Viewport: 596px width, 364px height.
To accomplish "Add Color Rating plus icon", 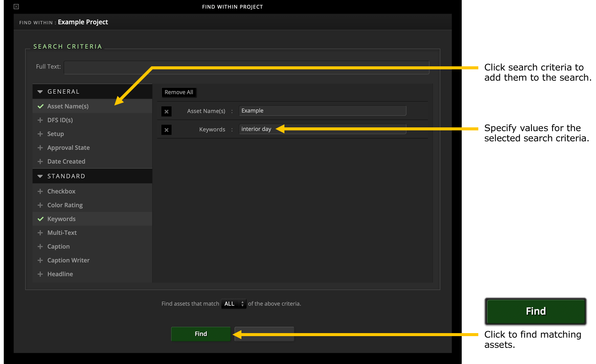I will [x=40, y=205].
